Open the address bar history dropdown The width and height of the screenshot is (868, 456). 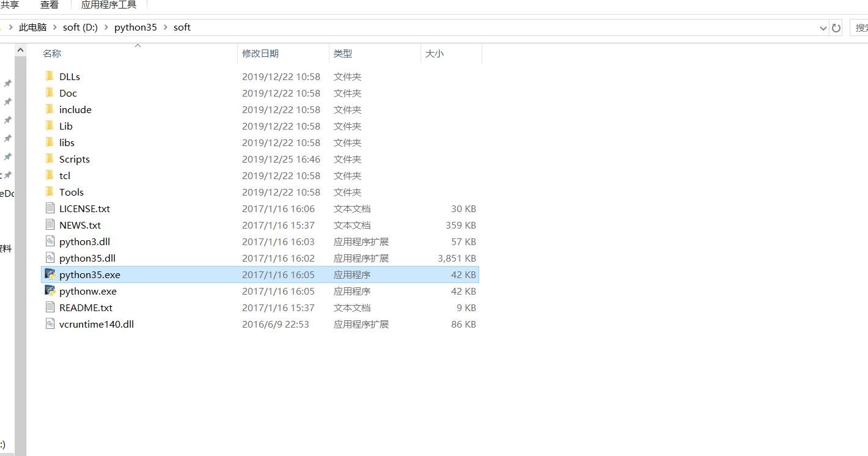[x=822, y=28]
